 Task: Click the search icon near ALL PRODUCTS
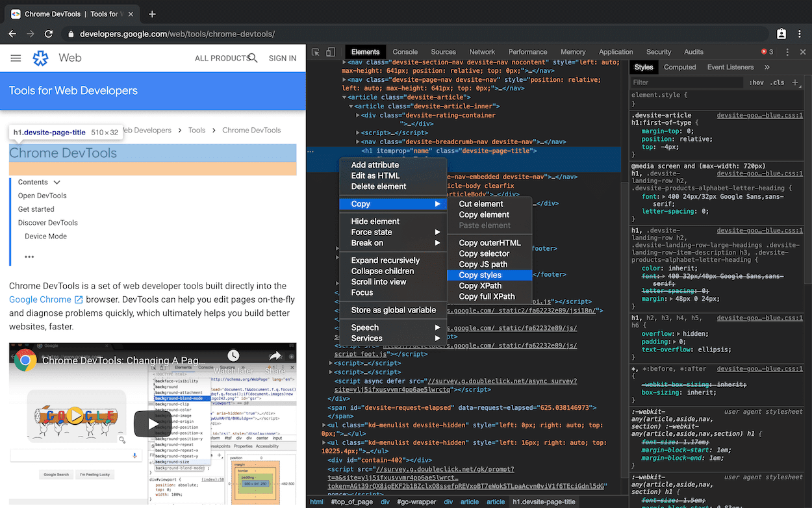pos(254,58)
